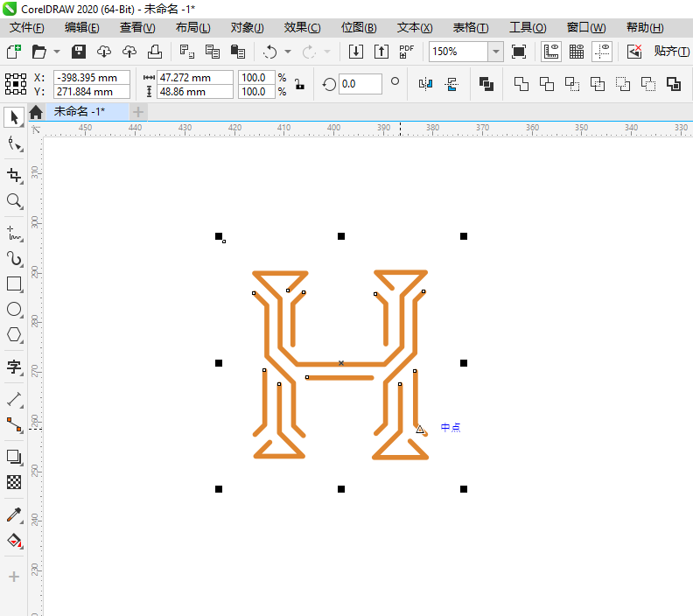Click the cloud download icon
The image size is (693, 616).
(x=104, y=52)
